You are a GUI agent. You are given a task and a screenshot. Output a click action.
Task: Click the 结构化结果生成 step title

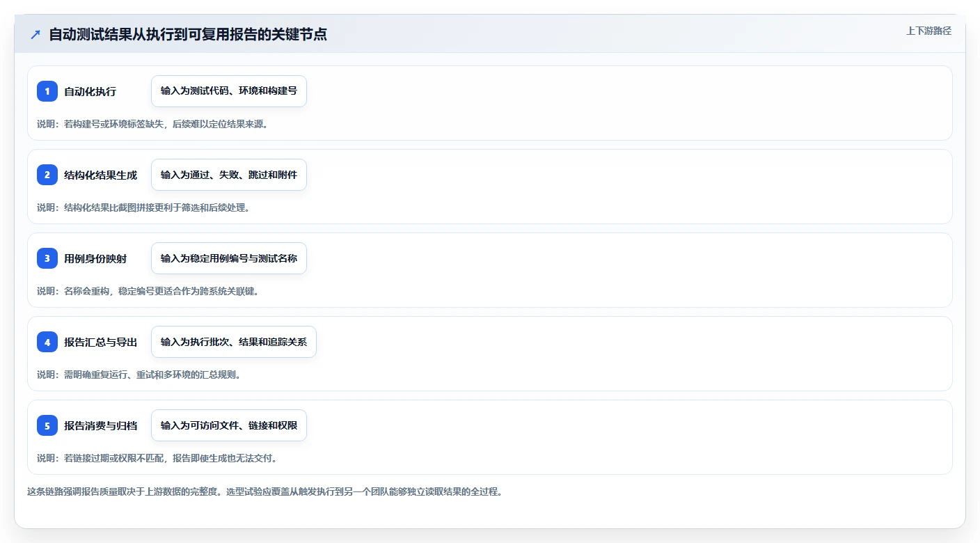[x=100, y=175]
